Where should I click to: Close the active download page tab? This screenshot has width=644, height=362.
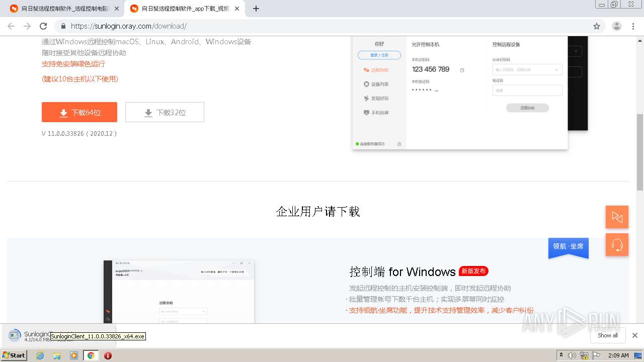237,9
